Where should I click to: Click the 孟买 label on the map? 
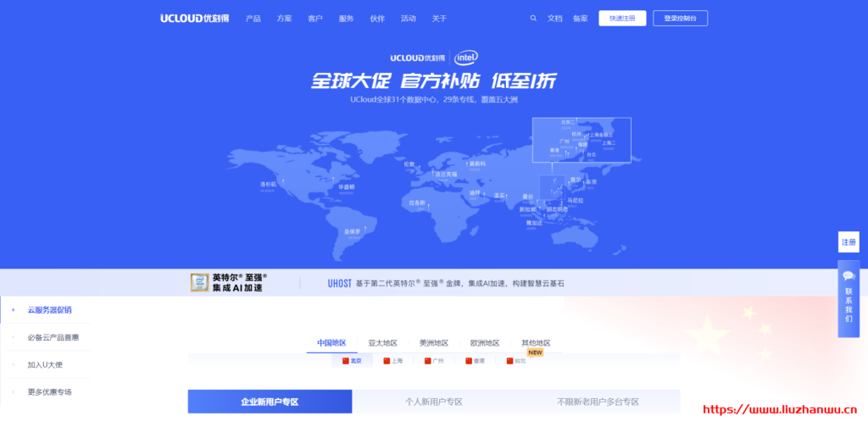[499, 195]
